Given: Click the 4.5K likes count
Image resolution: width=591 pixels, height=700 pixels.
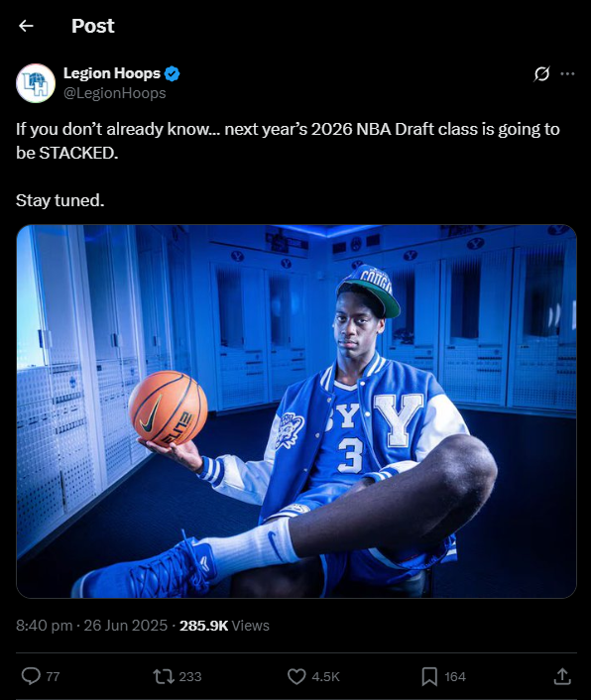Looking at the screenshot, I should (325, 677).
